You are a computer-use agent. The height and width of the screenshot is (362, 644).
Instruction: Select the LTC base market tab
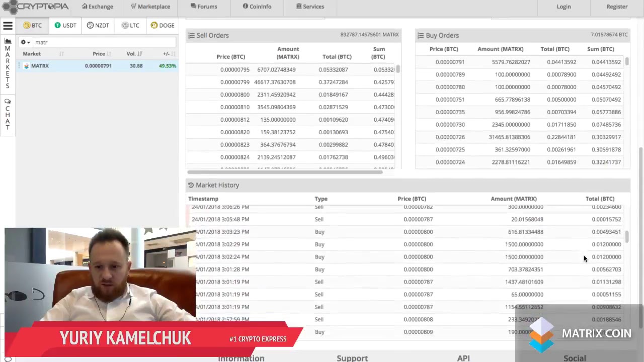click(131, 25)
